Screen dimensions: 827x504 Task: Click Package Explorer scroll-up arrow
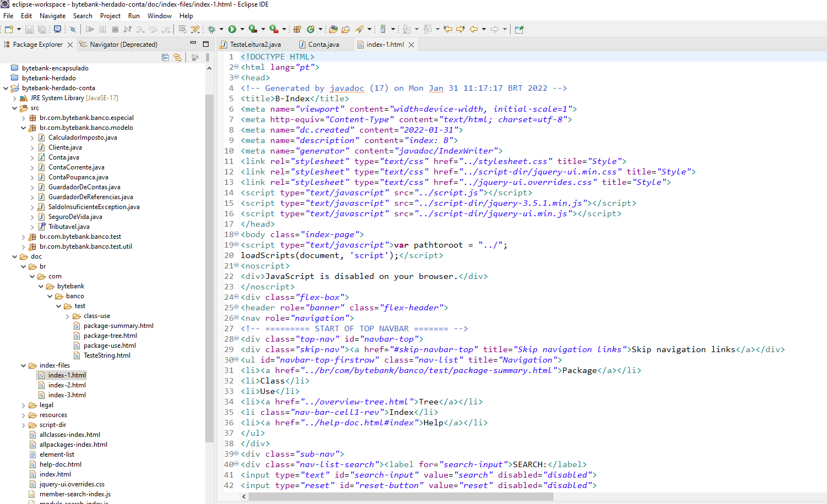point(209,68)
